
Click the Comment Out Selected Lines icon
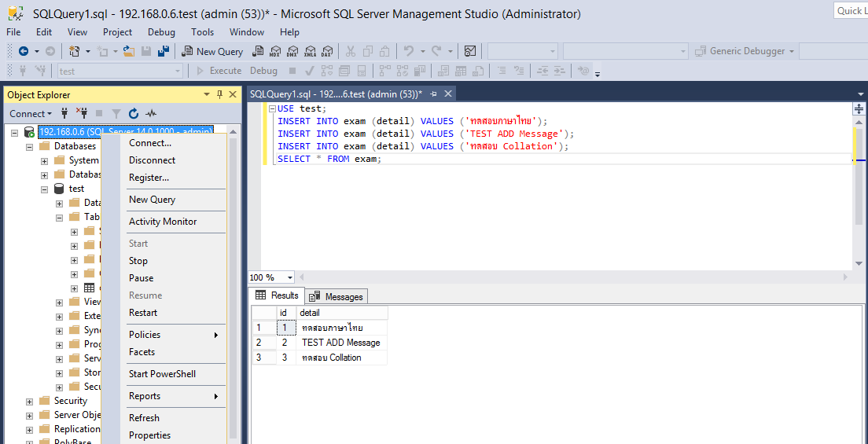pyautogui.click(x=502, y=71)
